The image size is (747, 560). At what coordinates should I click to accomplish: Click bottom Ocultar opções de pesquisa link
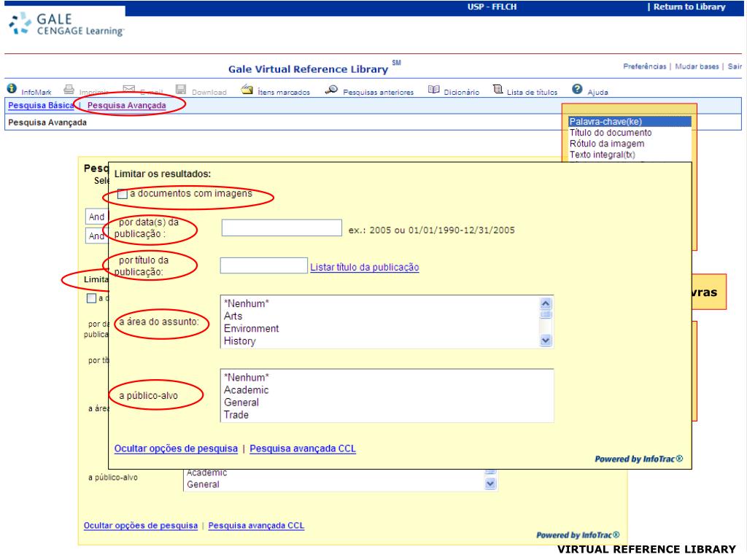pyautogui.click(x=141, y=525)
